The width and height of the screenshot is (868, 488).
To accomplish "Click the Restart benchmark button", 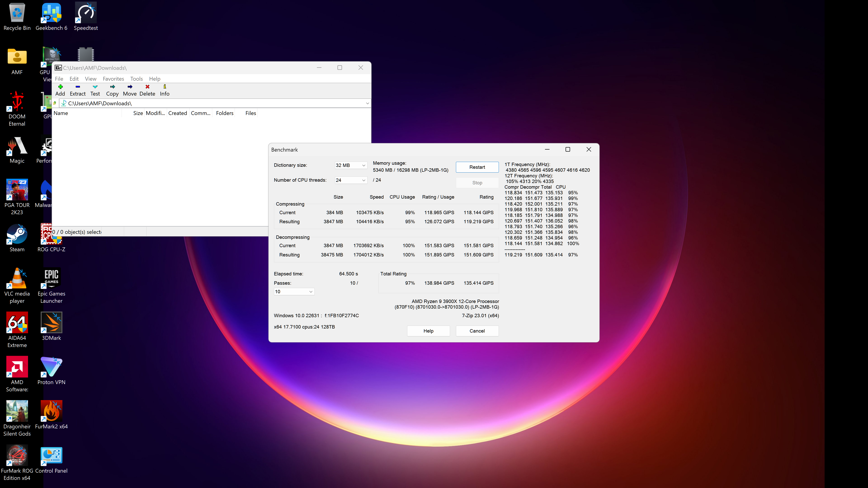I will [x=477, y=167].
